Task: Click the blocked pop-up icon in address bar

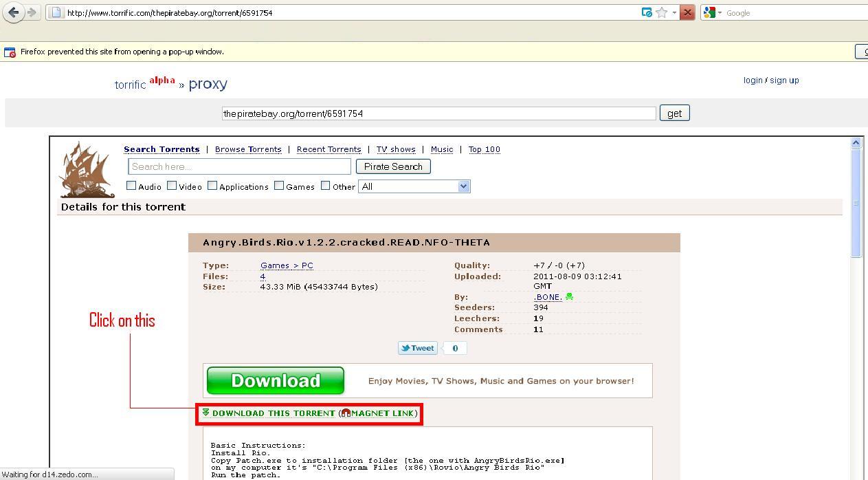Action: tap(647, 12)
